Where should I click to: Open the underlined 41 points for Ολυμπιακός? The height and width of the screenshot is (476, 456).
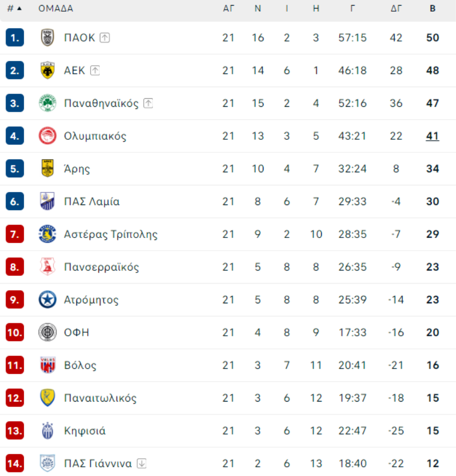pyautogui.click(x=433, y=136)
